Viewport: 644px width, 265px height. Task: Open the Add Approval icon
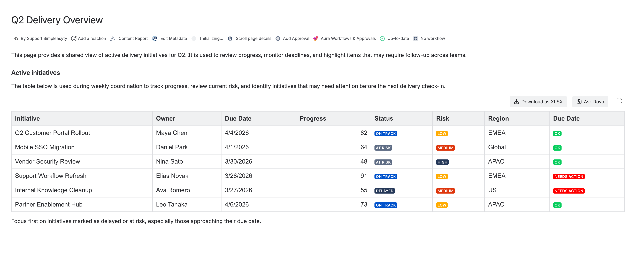point(278,38)
